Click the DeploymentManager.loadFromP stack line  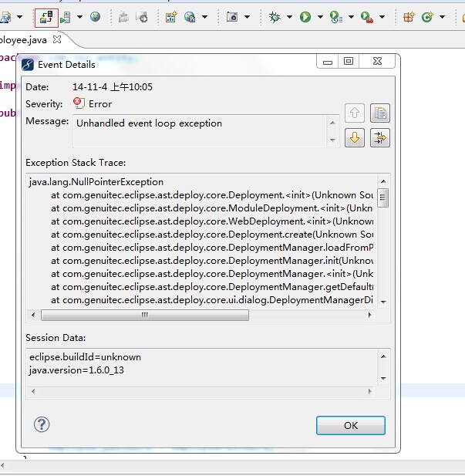212,248
